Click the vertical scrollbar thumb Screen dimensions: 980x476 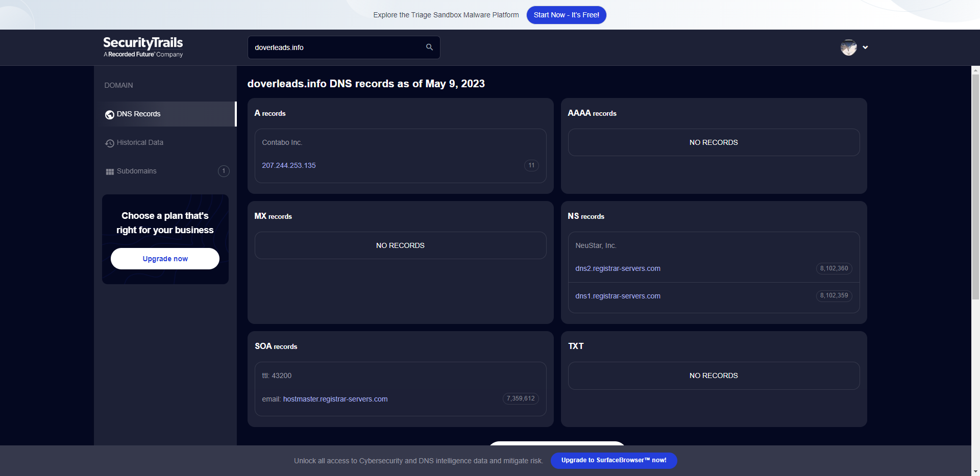975,187
